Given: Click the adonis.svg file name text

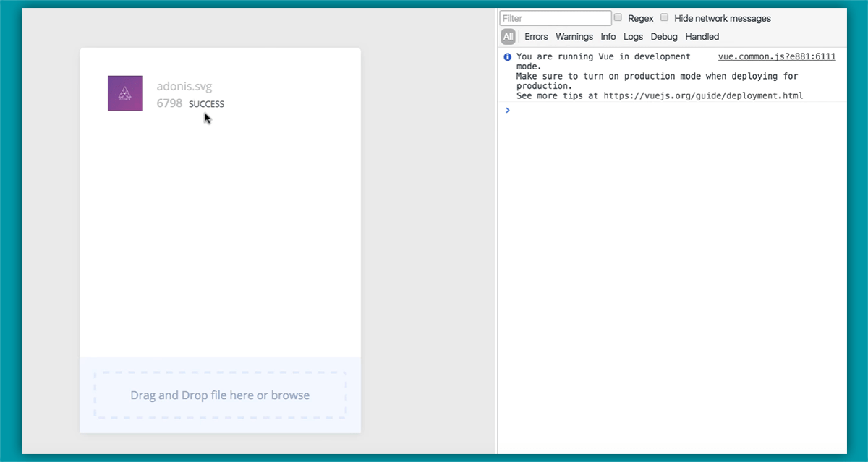Looking at the screenshot, I should point(184,85).
